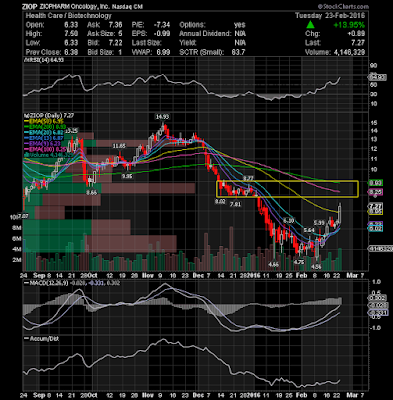Image resolution: width=393 pixels, height=400 pixels.
Task: Click the 9.77 price annotation
Action: pos(248,179)
